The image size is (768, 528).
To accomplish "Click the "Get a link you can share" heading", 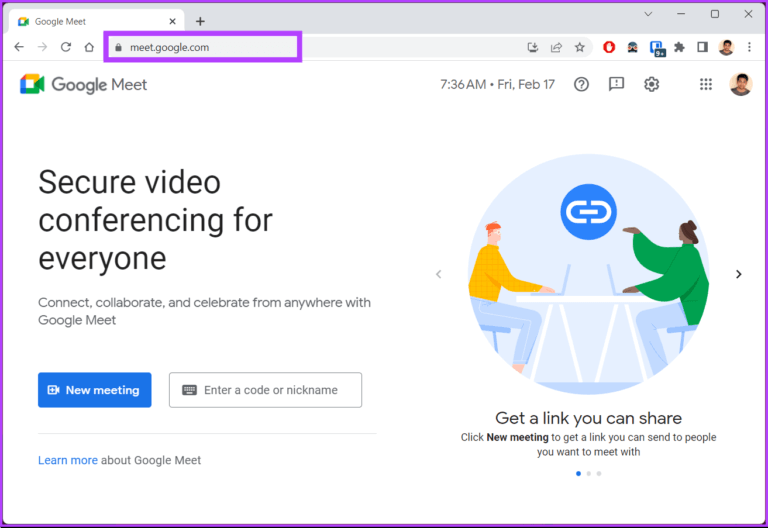I will (588, 418).
